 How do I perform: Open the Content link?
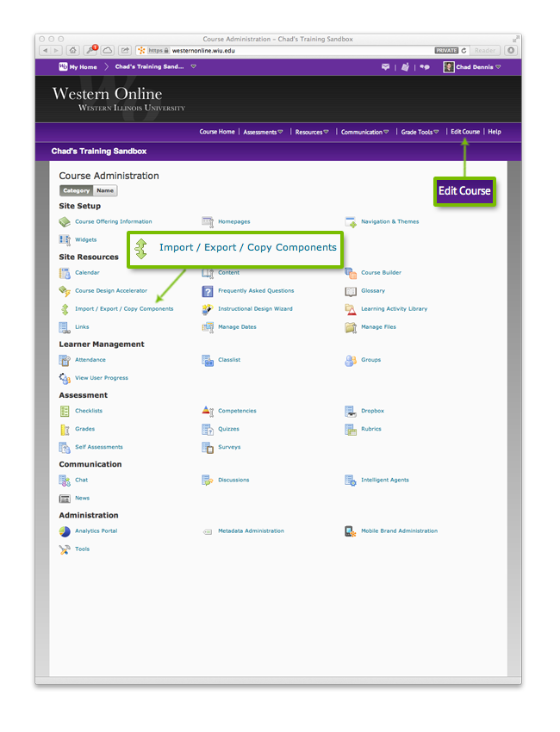[x=229, y=273]
